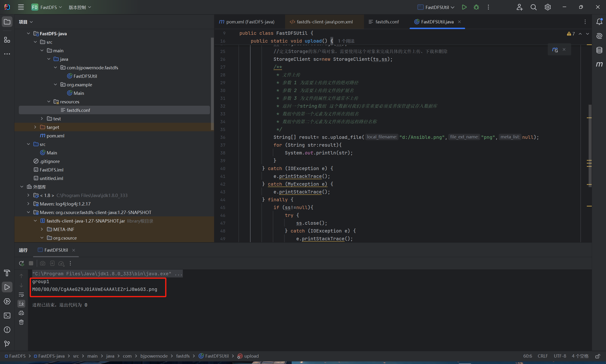Toggle read-only lock in status bar

click(598, 356)
